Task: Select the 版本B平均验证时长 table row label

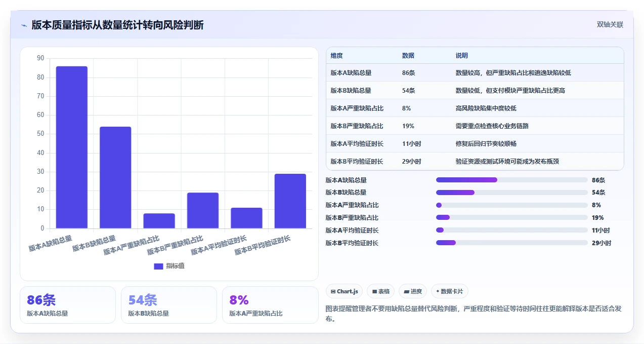Action: click(x=357, y=162)
